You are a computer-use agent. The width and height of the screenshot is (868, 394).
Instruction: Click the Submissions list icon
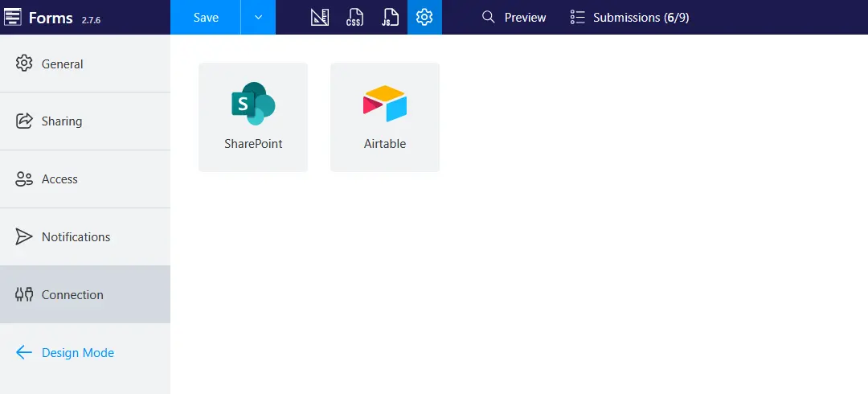click(x=577, y=17)
